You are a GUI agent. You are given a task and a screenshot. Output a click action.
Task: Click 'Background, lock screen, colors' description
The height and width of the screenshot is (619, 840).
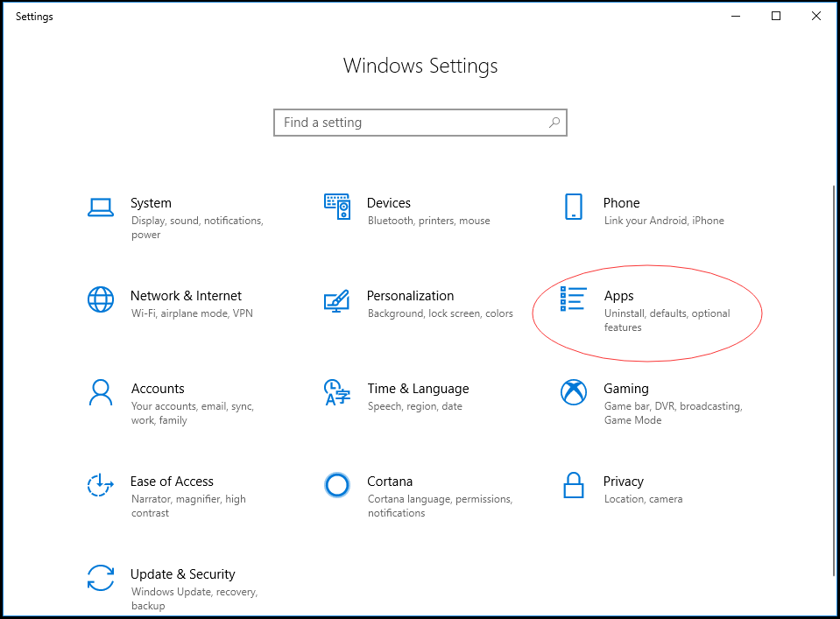click(441, 313)
